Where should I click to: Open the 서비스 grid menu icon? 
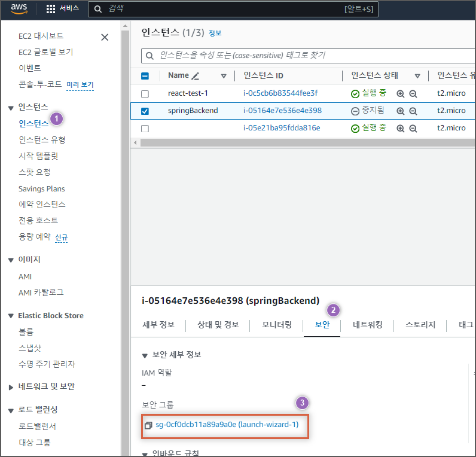pos(51,9)
